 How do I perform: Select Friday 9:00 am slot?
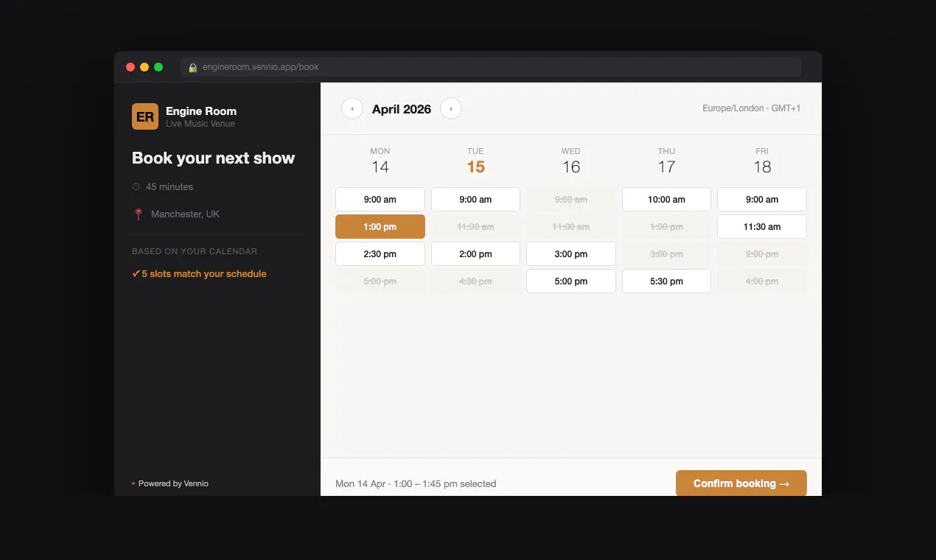tap(762, 200)
